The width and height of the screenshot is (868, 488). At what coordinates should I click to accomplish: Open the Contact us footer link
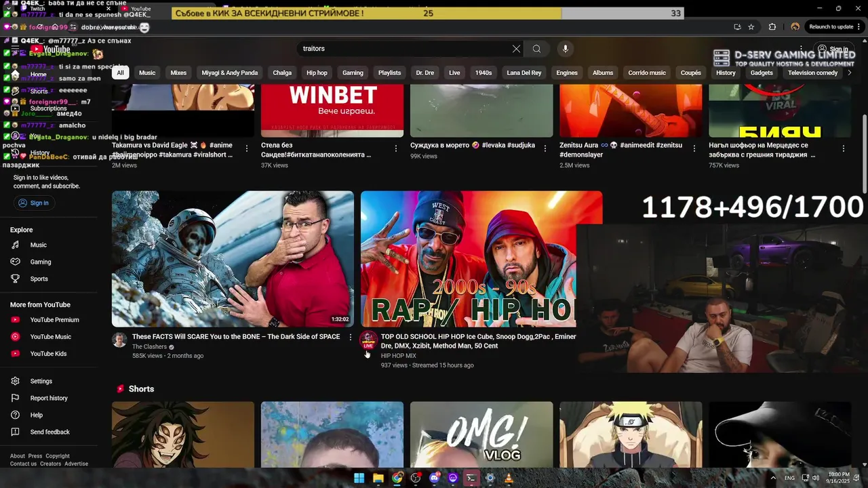pyautogui.click(x=24, y=464)
